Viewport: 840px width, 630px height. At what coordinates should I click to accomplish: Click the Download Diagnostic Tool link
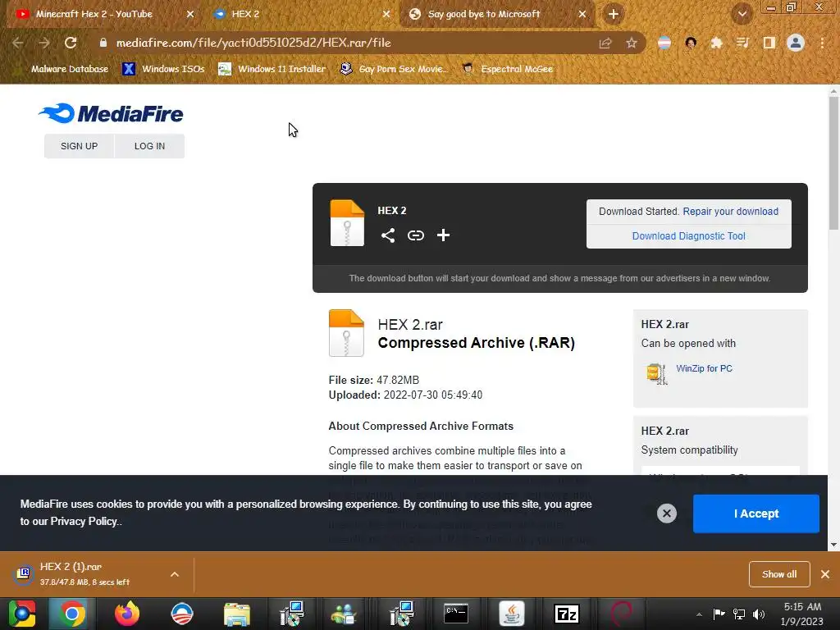(688, 236)
